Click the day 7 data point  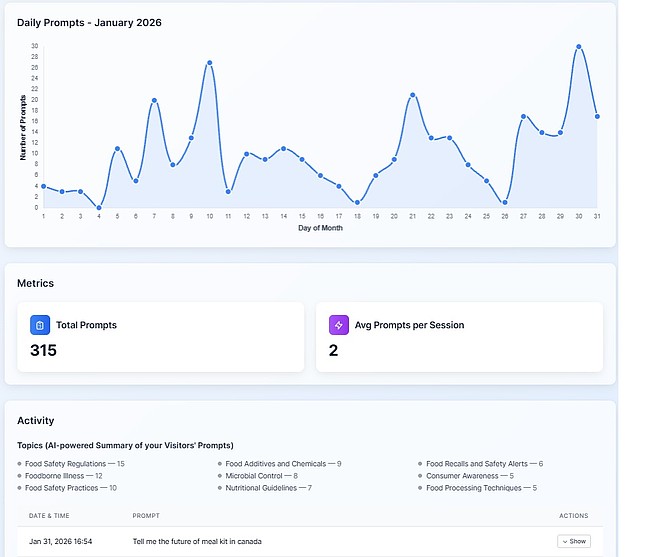pyautogui.click(x=154, y=100)
